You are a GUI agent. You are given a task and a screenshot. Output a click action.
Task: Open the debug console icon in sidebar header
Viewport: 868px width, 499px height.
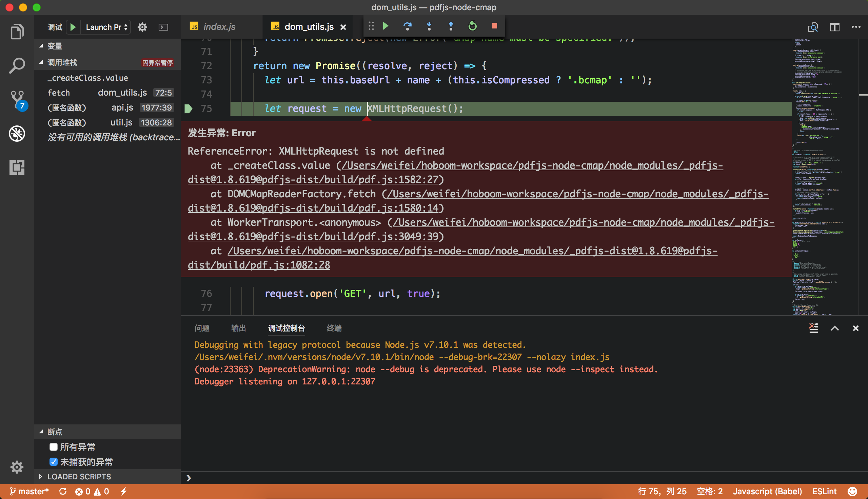pos(163,27)
